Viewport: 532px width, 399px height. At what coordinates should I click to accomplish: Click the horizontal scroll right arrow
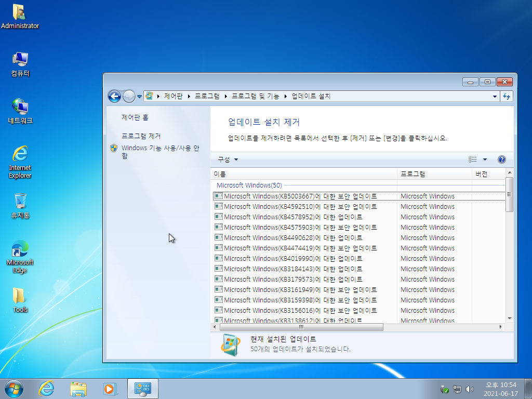coord(501,327)
